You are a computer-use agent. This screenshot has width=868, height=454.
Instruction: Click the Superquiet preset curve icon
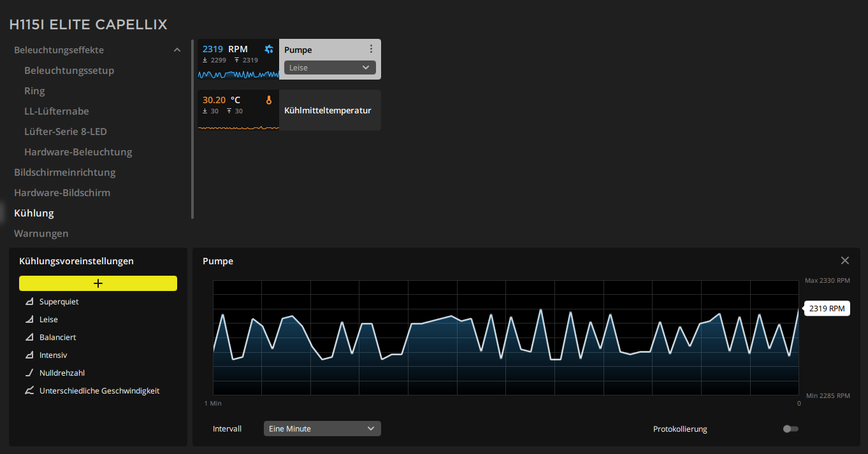coord(29,302)
